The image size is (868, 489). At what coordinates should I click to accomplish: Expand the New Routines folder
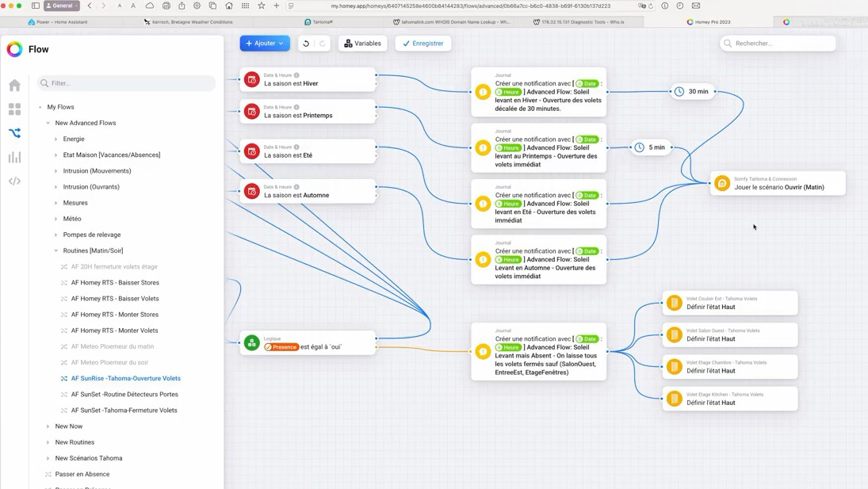coord(48,442)
